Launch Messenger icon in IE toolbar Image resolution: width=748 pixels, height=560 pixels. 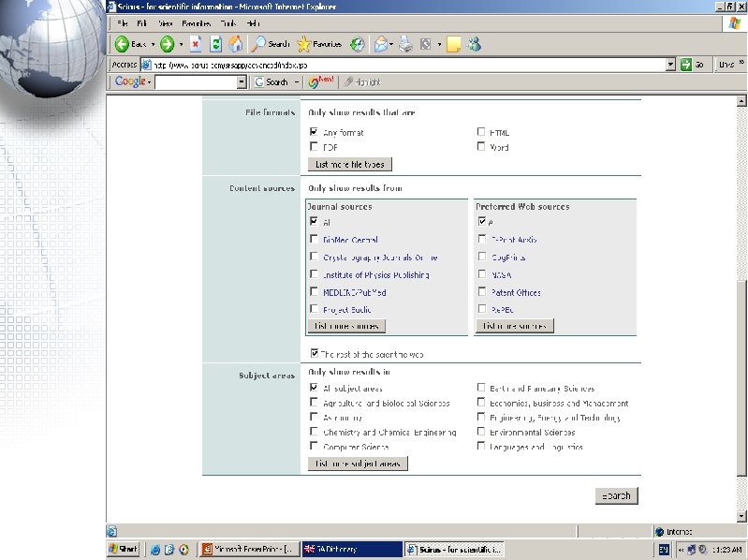click(x=475, y=44)
